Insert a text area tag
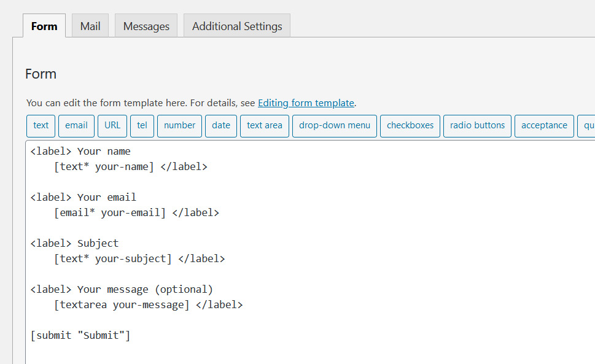 point(264,126)
